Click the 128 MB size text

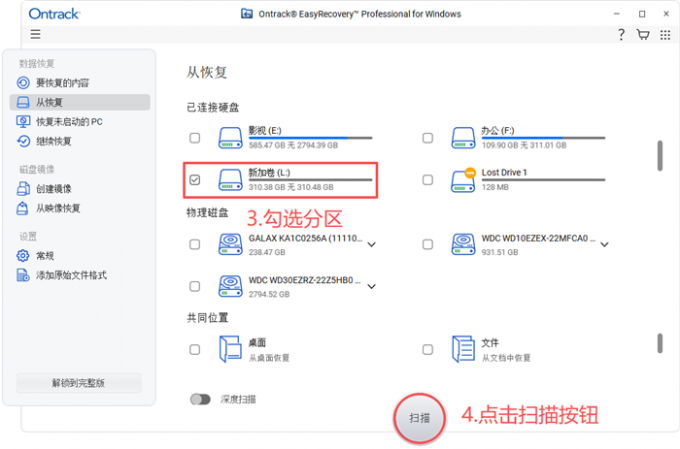(495, 187)
